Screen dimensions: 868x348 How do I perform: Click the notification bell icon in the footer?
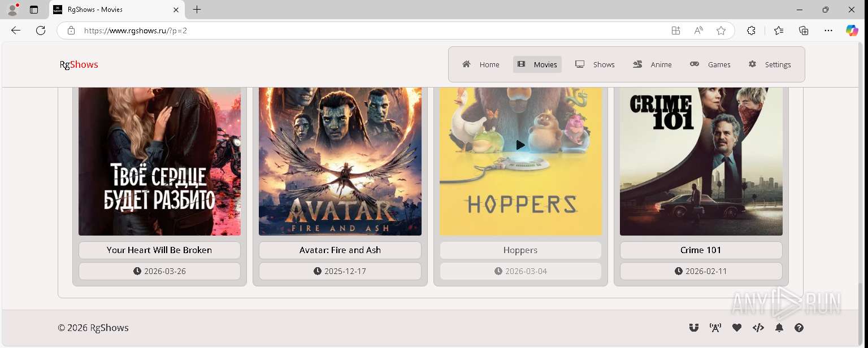click(x=779, y=328)
